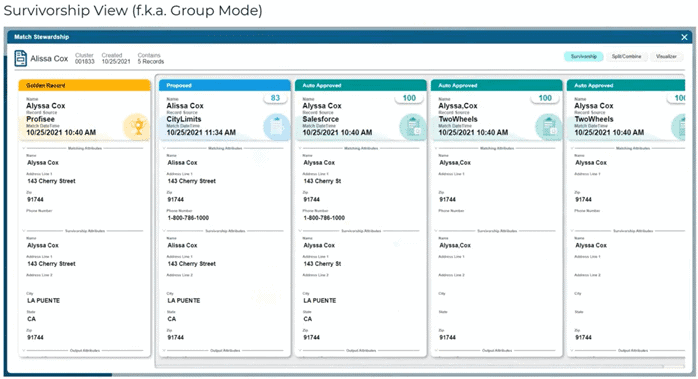Click 'CA' state on the Salesforce card
This screenshot has width=698, height=379.
pyautogui.click(x=308, y=319)
